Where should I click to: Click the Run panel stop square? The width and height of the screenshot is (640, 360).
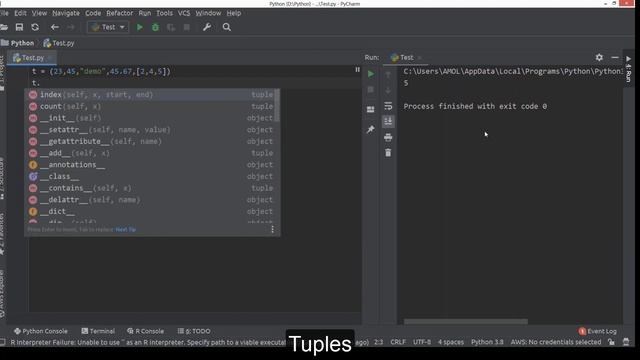click(371, 90)
